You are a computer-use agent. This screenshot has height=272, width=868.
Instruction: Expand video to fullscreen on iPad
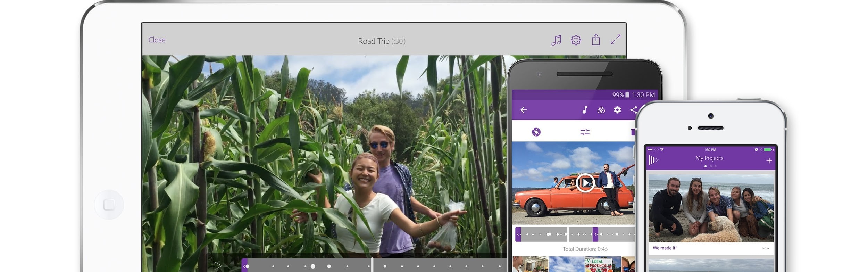pyautogui.click(x=615, y=40)
